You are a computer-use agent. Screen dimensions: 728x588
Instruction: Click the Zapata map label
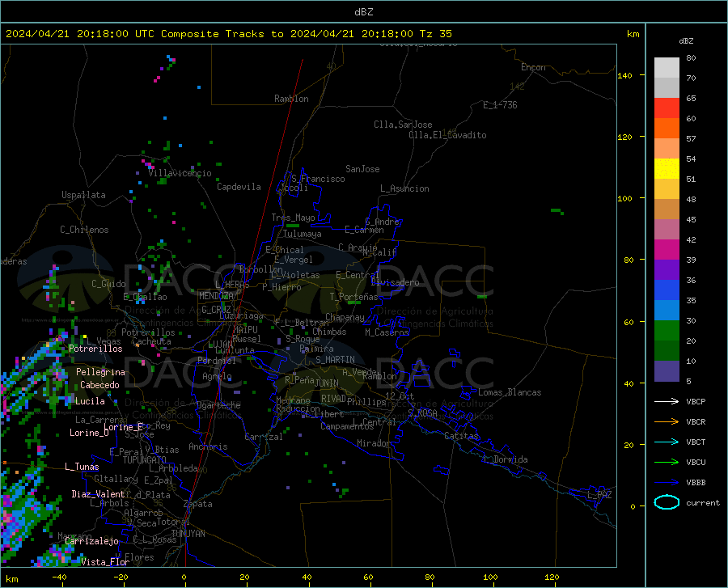(x=198, y=504)
